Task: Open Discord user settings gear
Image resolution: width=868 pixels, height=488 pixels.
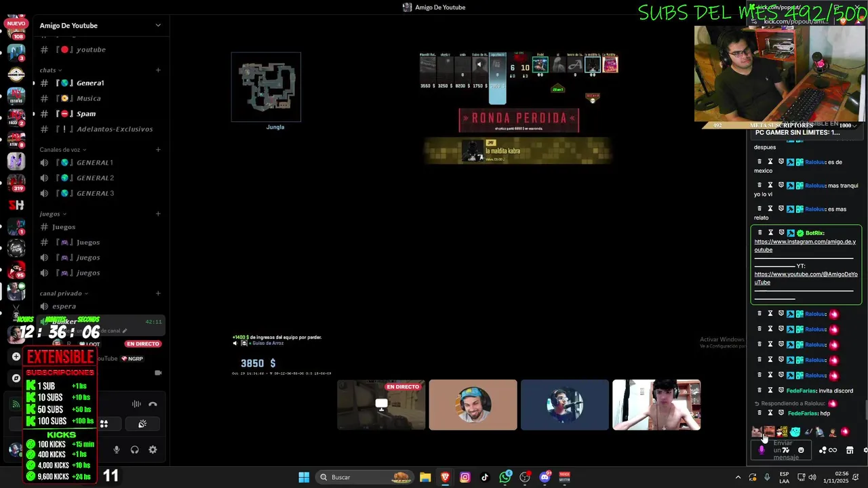Action: [x=153, y=449]
